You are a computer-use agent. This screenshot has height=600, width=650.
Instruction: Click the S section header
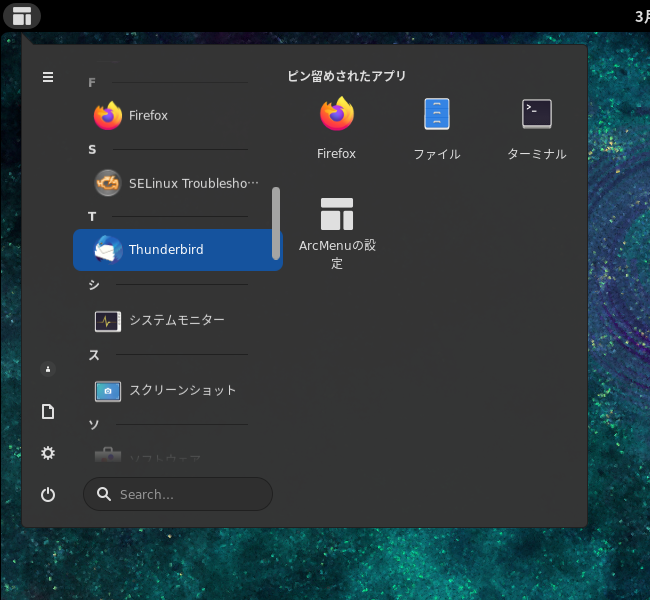click(x=92, y=149)
